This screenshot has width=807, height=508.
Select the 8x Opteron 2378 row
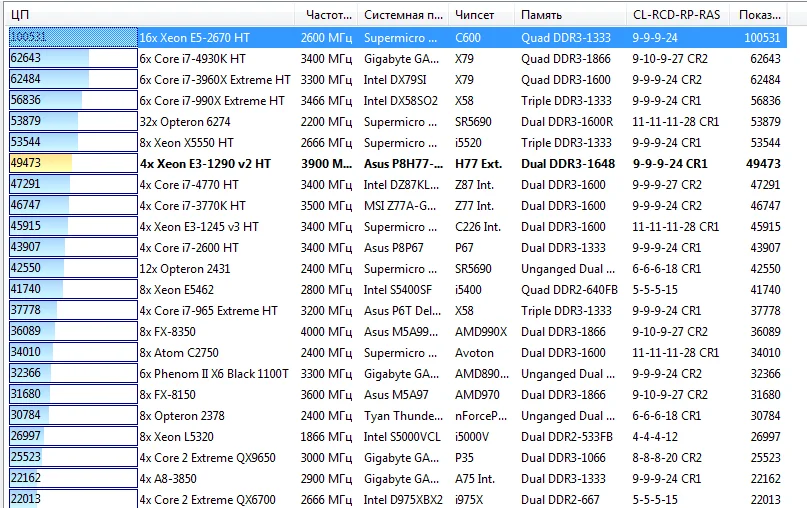[398, 416]
